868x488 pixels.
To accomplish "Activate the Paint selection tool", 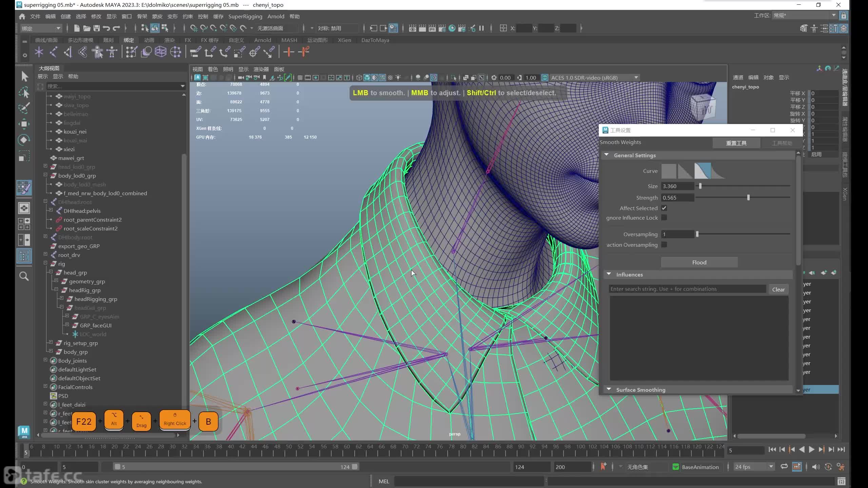I will pos(24,108).
